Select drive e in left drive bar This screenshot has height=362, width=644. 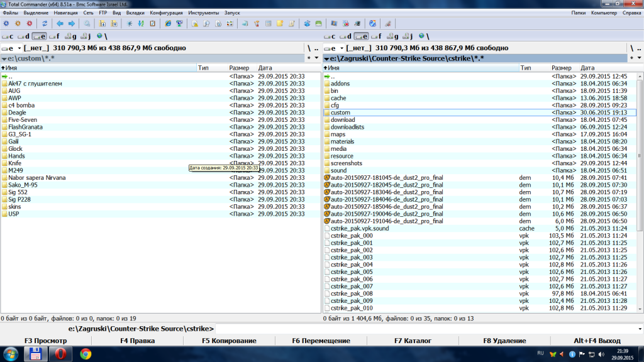pyautogui.click(x=39, y=36)
